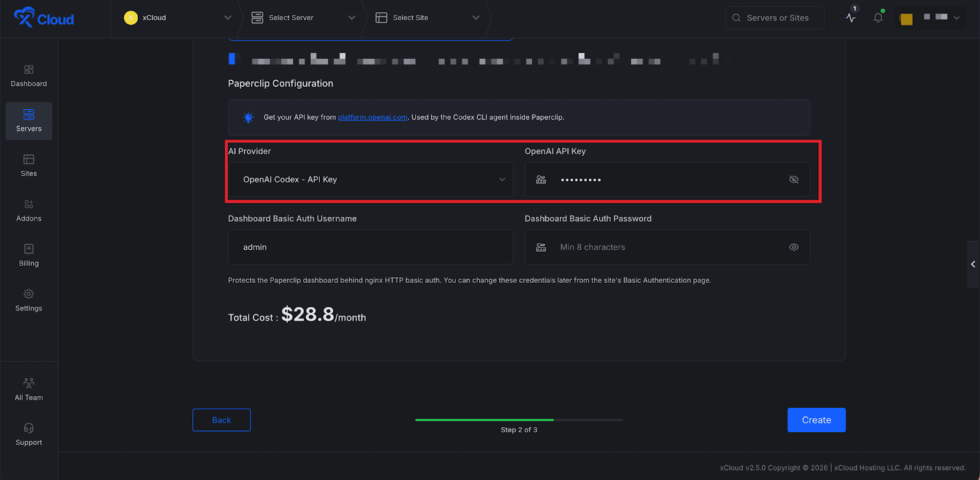Screen dimensions: 980x480
Task: Click the Dashboard Basic Auth Password field
Action: tap(667, 247)
